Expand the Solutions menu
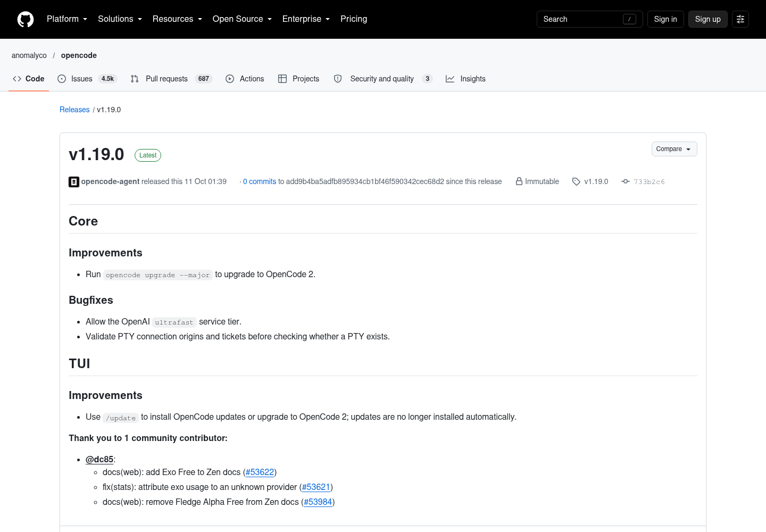This screenshot has height=532, width=766. click(120, 19)
